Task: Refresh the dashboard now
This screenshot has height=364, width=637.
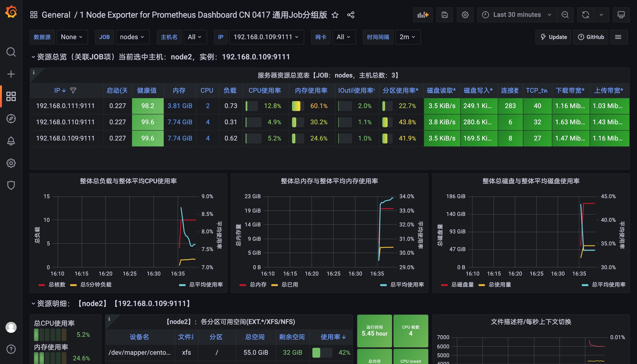Action: [585, 15]
